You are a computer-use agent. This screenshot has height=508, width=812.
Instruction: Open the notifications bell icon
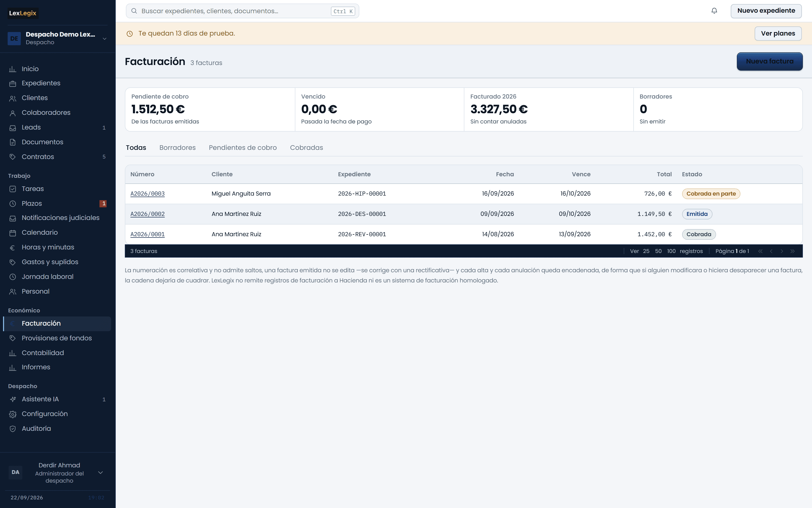click(x=714, y=11)
